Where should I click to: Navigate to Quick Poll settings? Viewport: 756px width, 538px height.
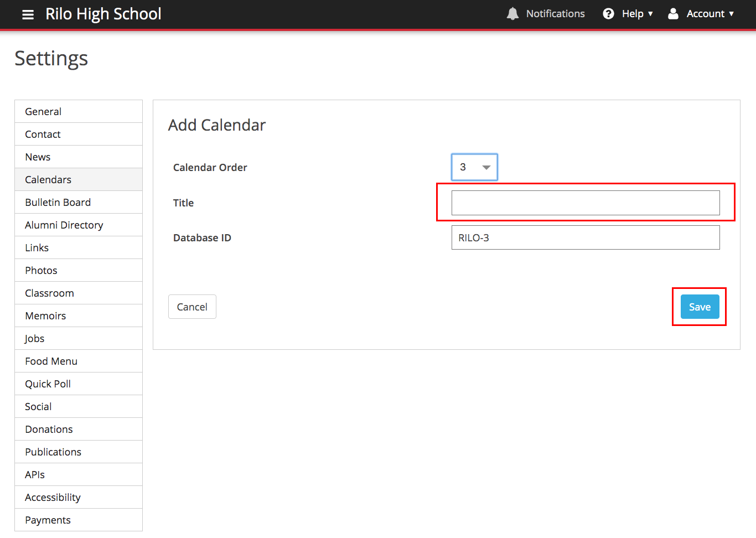pos(48,384)
